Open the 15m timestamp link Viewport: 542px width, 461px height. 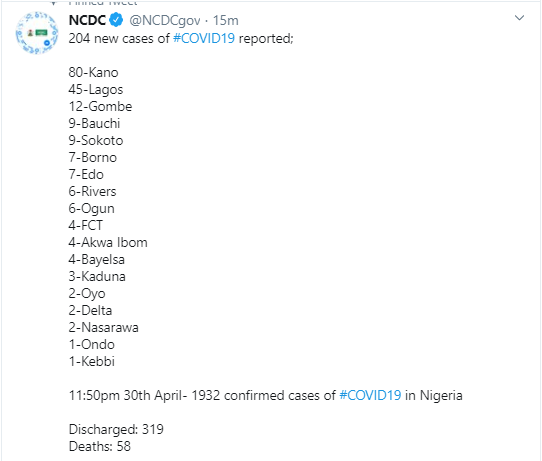click(225, 20)
